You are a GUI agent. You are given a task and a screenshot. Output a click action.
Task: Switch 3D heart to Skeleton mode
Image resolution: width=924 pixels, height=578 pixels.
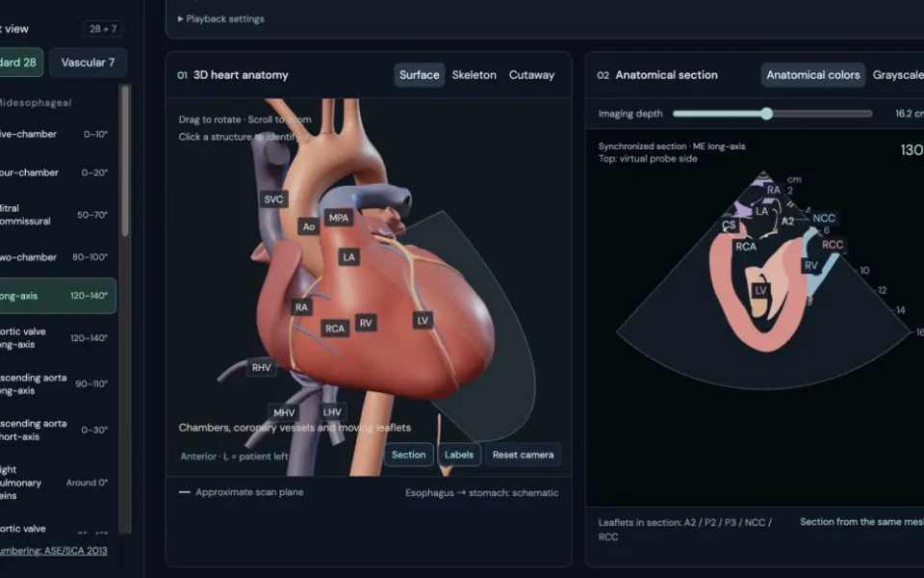pos(474,75)
